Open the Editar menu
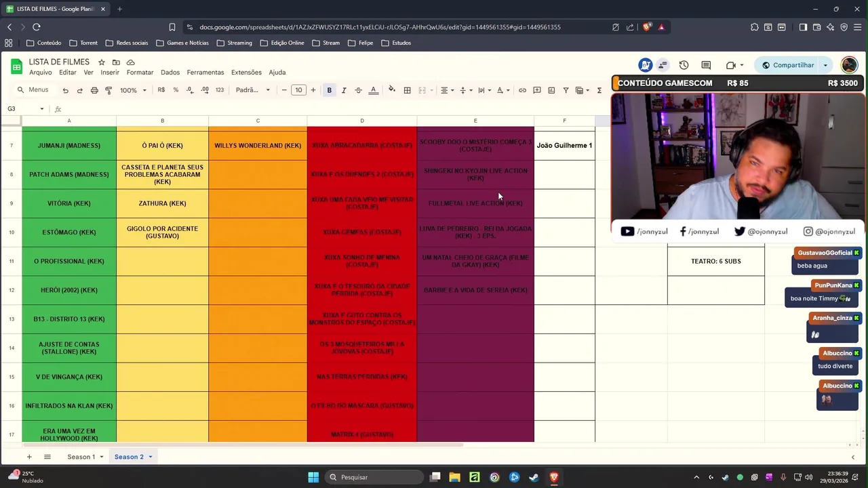The width and height of the screenshot is (868, 488). click(x=68, y=73)
